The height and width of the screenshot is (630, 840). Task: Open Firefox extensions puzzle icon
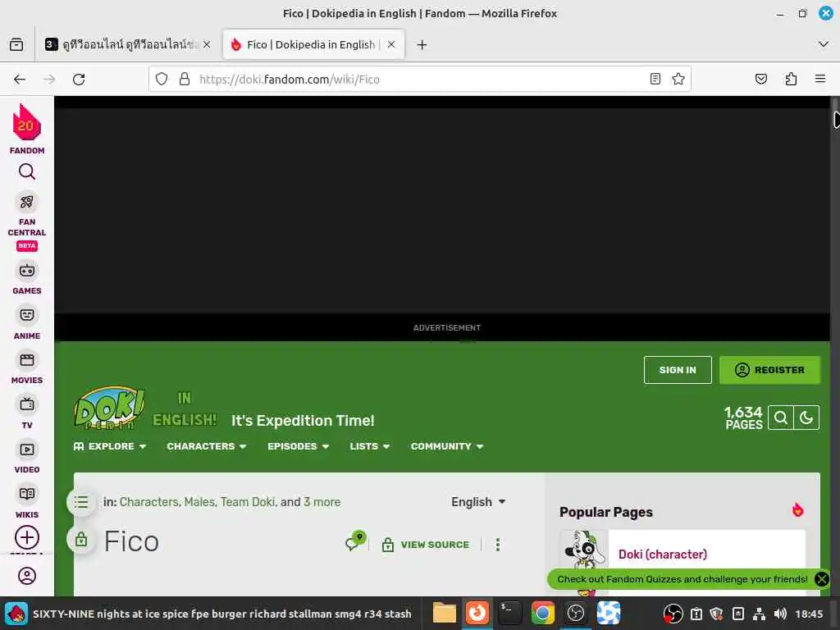(x=791, y=80)
